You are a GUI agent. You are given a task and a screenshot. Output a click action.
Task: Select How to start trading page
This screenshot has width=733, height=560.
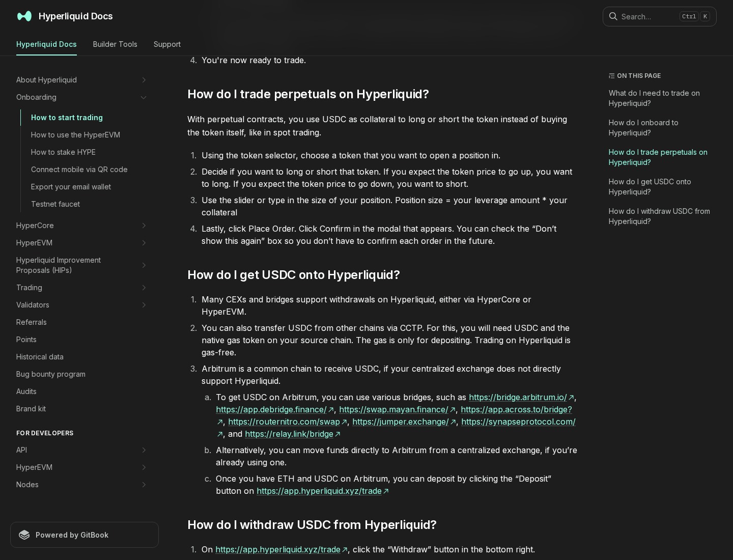67,118
